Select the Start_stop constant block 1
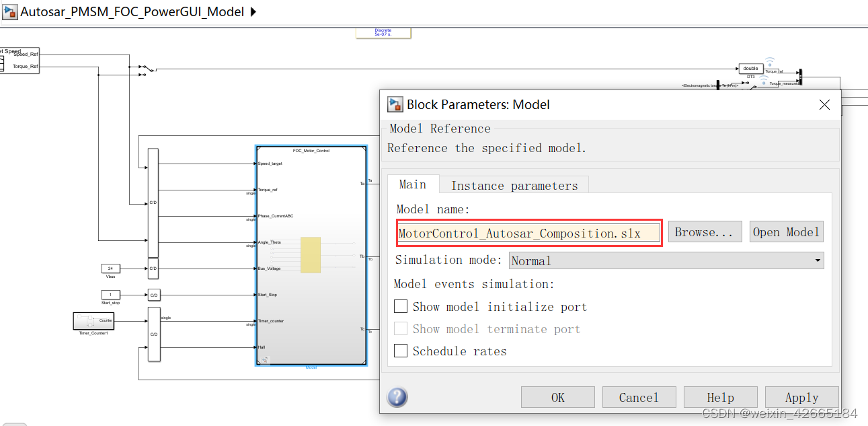868x426 pixels. [x=110, y=295]
